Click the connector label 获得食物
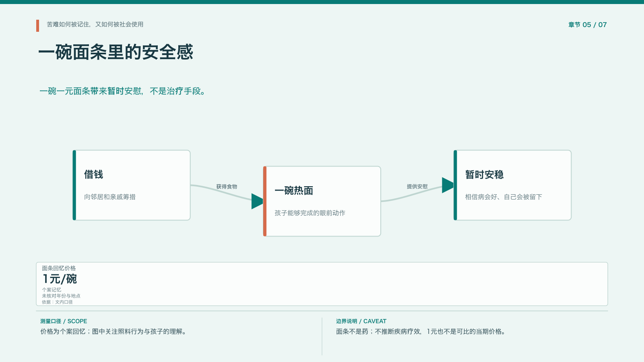The image size is (644, 362). pyautogui.click(x=227, y=187)
